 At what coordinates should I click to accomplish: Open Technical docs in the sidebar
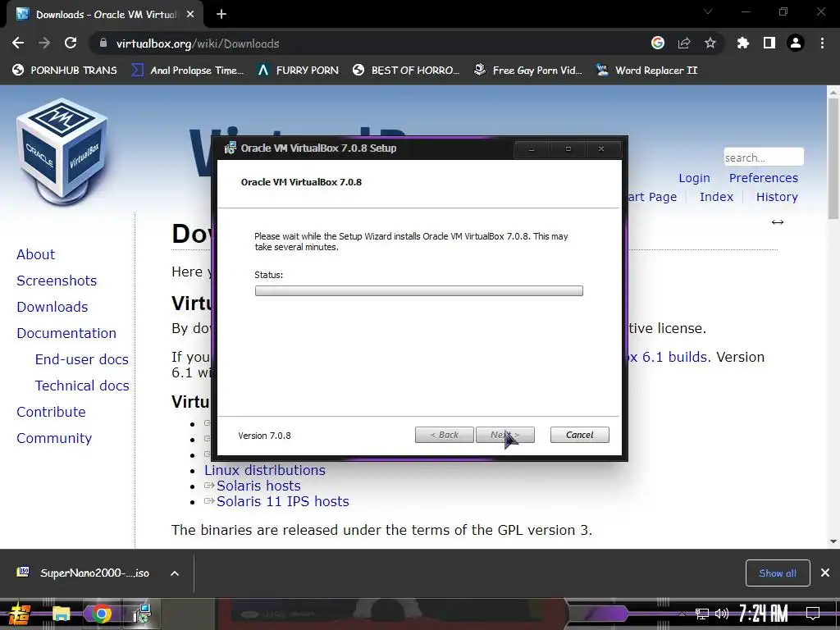[82, 386]
